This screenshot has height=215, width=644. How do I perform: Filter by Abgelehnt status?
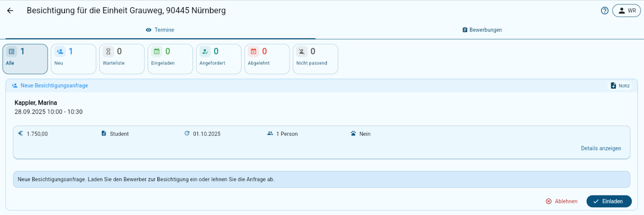[267, 59]
